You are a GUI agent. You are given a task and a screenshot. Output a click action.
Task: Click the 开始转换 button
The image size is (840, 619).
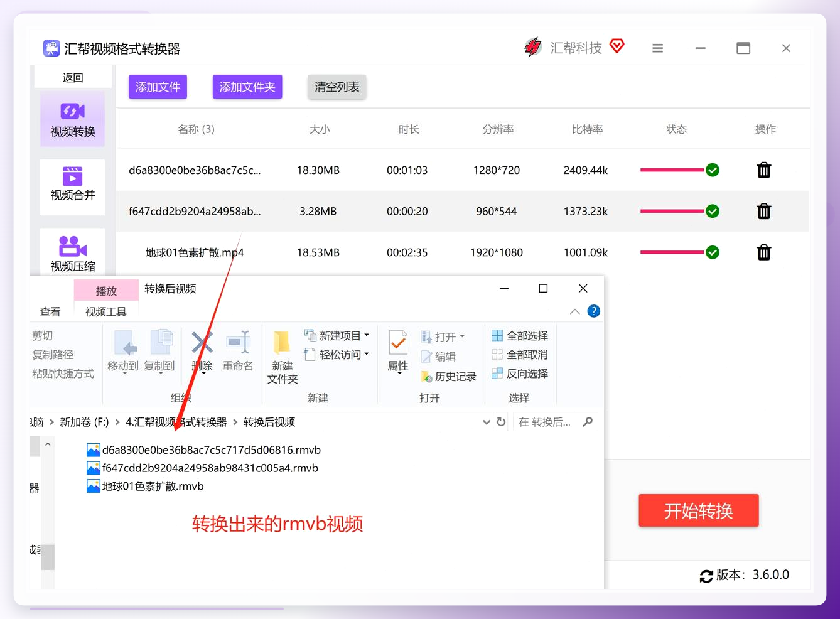click(x=699, y=510)
